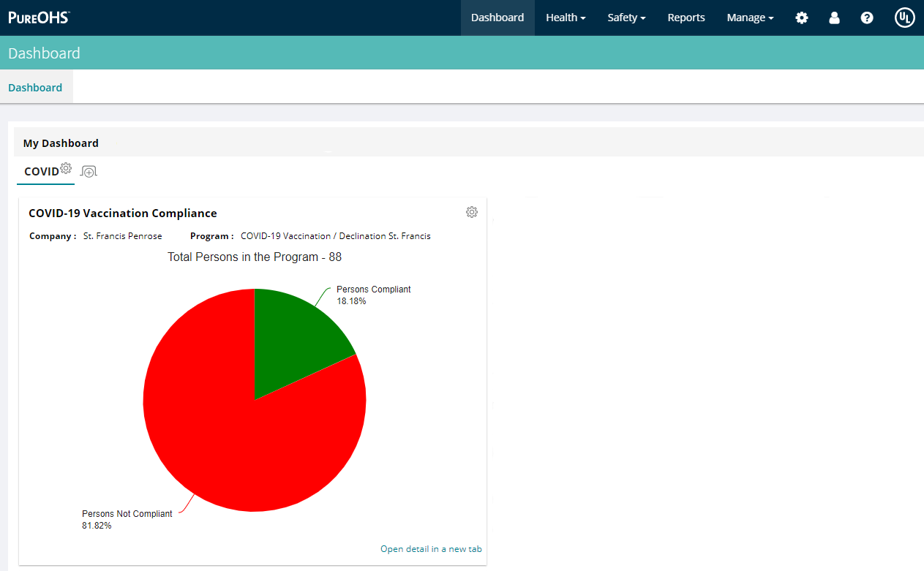This screenshot has height=571, width=924.
Task: Click the COVID-19 Vaccination / Declination program value
Action: [336, 236]
